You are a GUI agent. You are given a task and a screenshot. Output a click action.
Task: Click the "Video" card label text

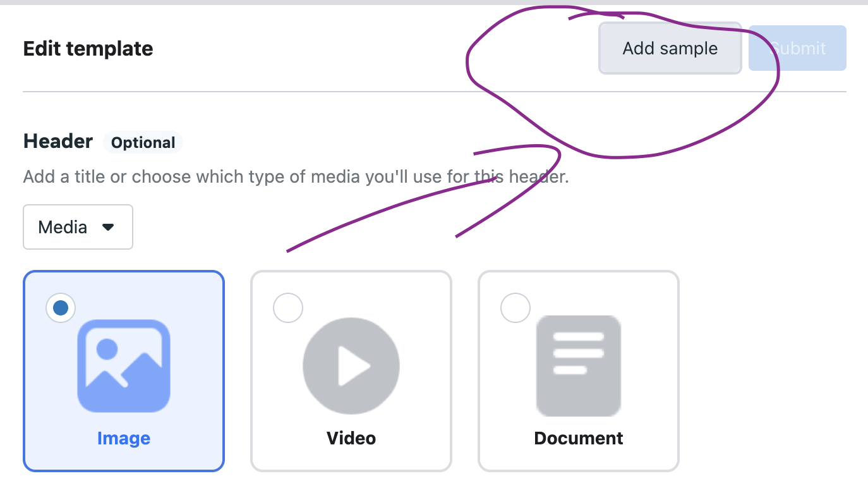[351, 439]
